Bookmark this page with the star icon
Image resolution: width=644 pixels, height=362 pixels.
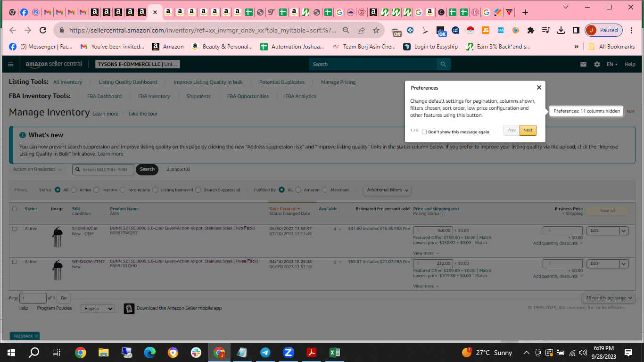(376, 30)
